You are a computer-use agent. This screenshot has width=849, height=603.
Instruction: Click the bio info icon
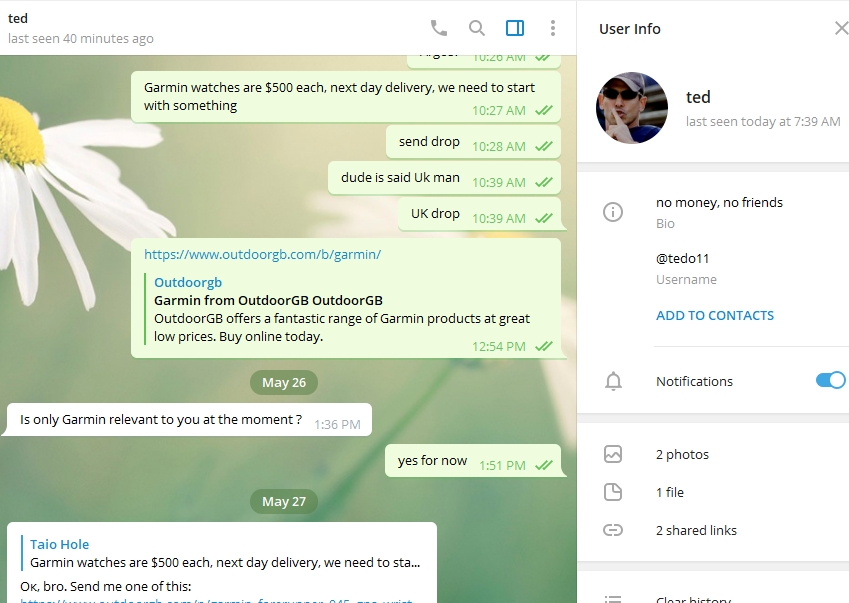(x=613, y=212)
